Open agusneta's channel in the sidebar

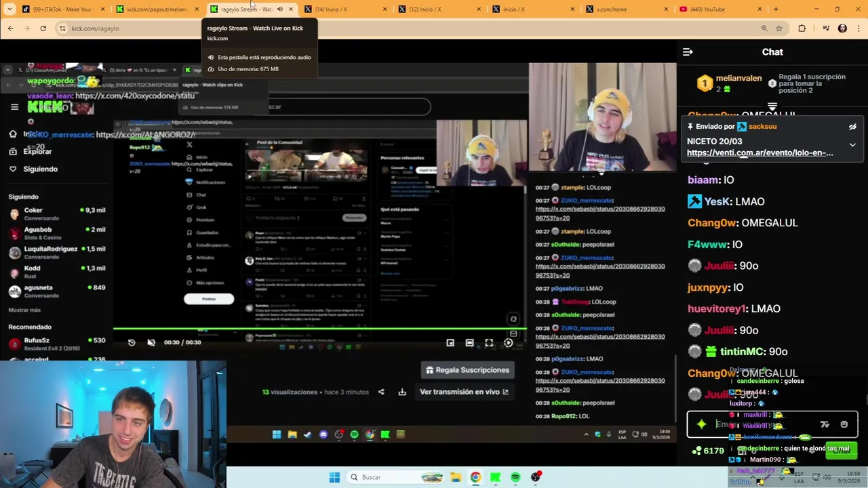point(57,291)
